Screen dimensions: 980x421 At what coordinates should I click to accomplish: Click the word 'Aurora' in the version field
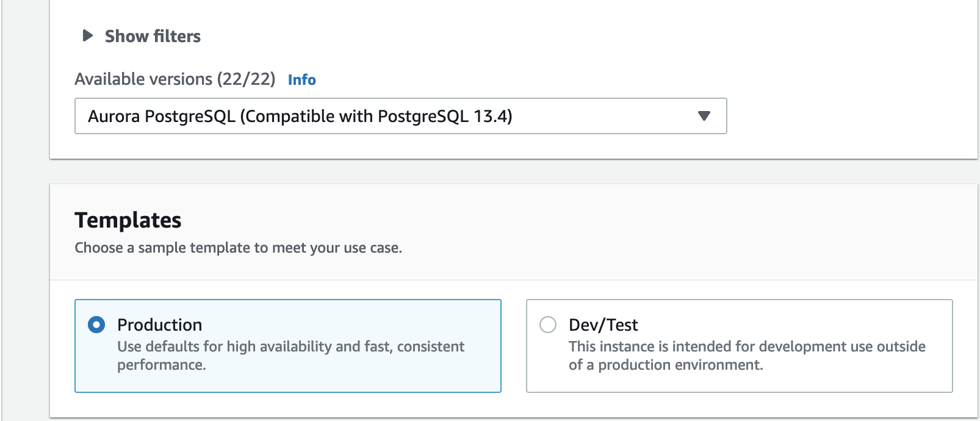pyautogui.click(x=114, y=117)
